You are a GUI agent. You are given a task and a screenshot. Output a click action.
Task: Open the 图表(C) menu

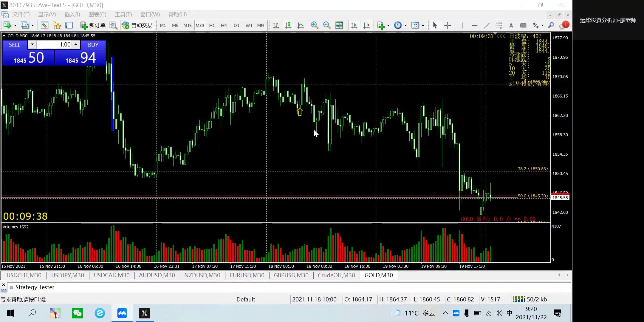(x=97, y=14)
